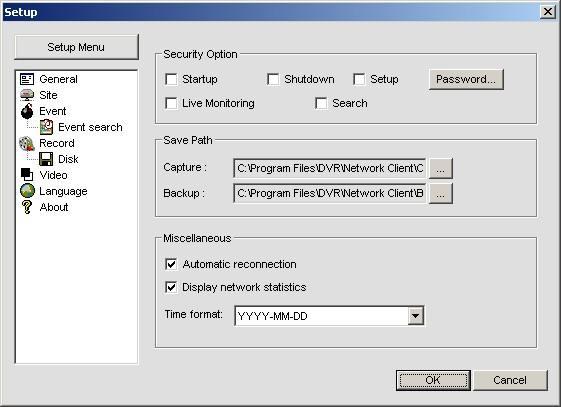Uncheck Display network statistics

tap(171, 287)
